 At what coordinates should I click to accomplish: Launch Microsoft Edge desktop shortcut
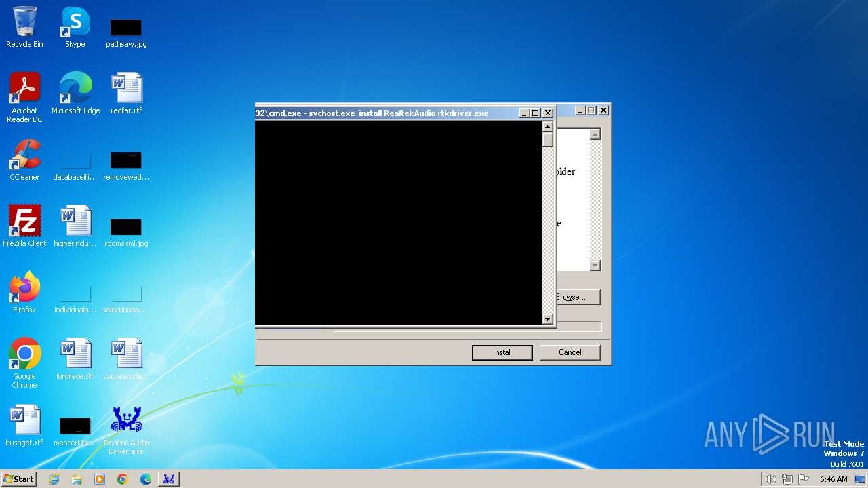click(x=75, y=94)
